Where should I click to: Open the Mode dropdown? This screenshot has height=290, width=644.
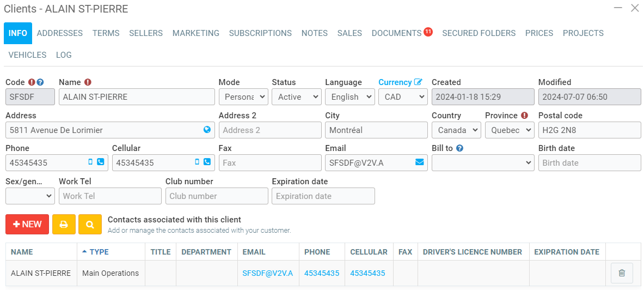[243, 97]
